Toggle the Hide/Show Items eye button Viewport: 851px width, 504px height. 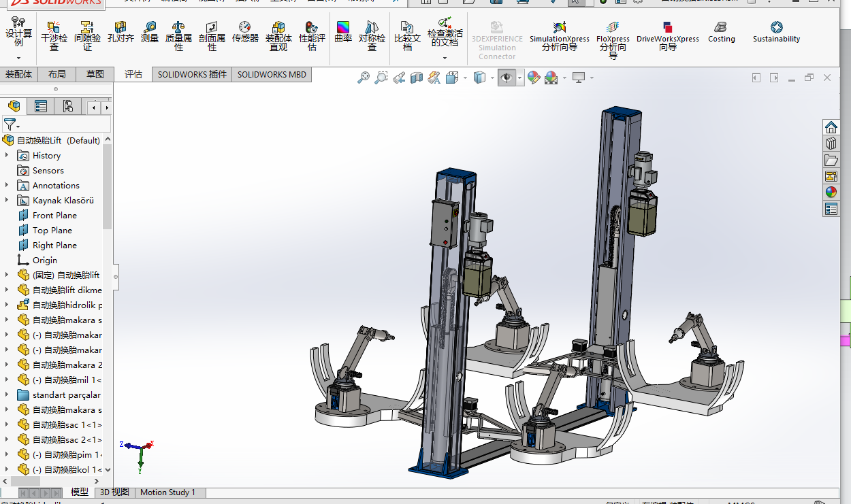pyautogui.click(x=507, y=78)
